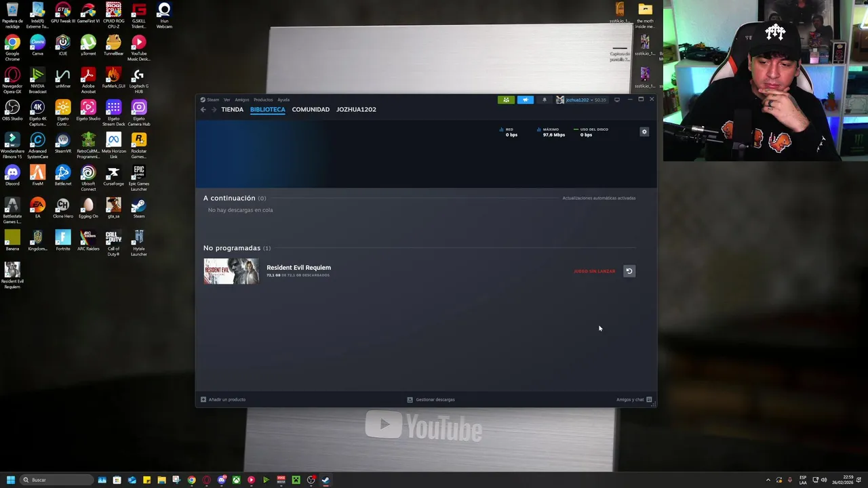Expand the jozhua1202 account dropdown
Viewport: 868px width, 488px height.
click(x=581, y=100)
